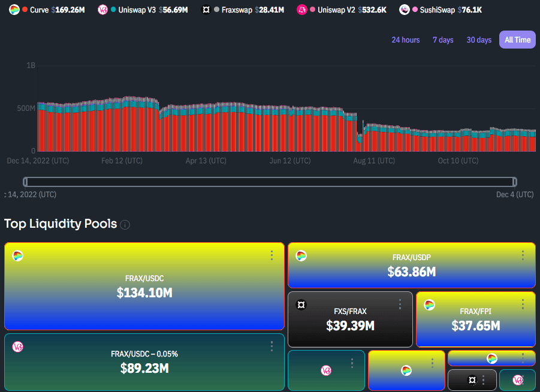Click the Curve logo in FRAX/FPI tile
Image resolution: width=540 pixels, height=392 pixels.
[x=429, y=305]
